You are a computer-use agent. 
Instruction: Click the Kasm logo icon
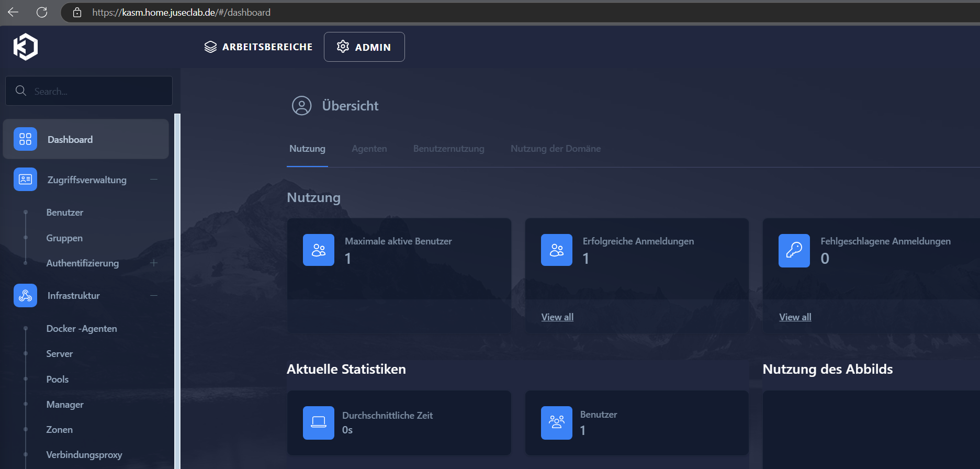click(x=26, y=47)
